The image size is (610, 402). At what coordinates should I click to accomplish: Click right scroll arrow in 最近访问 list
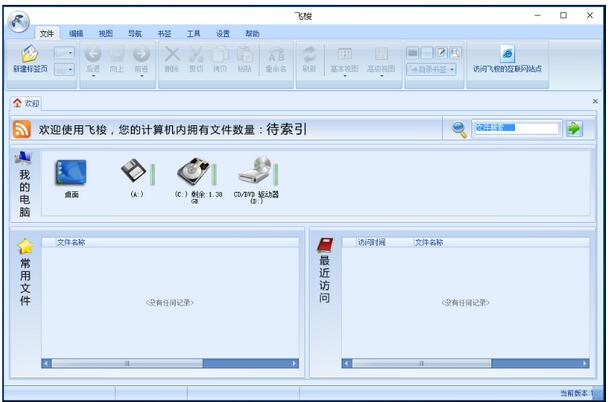(585, 363)
